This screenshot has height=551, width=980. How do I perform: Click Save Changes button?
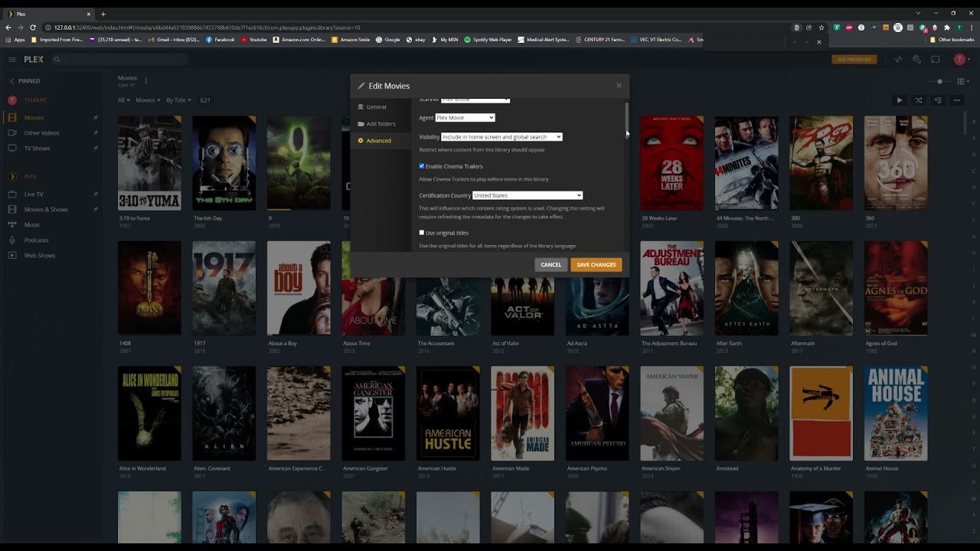pyautogui.click(x=596, y=265)
